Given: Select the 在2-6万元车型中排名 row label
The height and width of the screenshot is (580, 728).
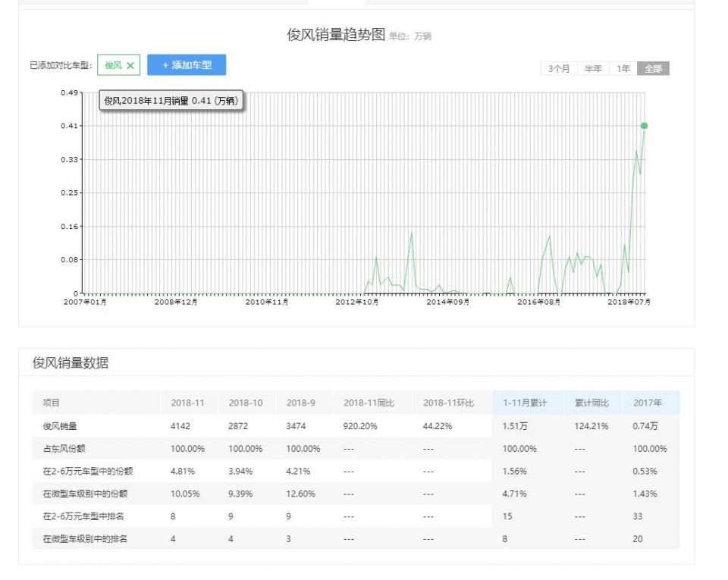Looking at the screenshot, I should click(x=83, y=516).
